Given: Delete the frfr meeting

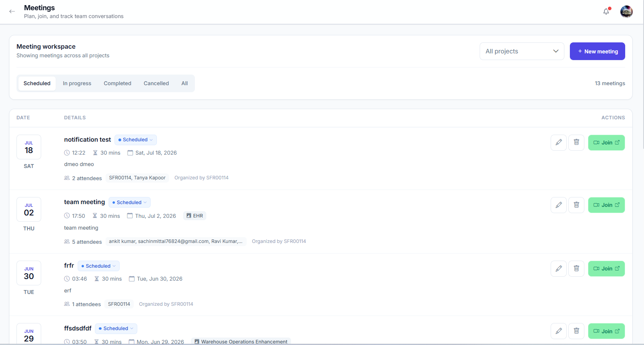Looking at the screenshot, I should 577,268.
